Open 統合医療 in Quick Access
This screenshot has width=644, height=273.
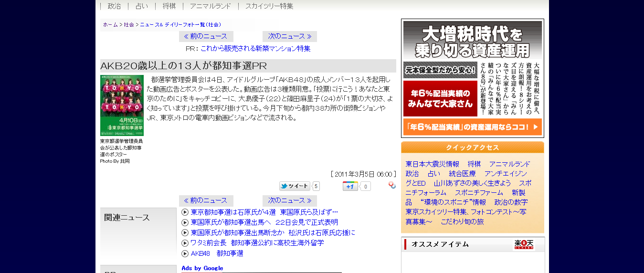[x=462, y=174]
